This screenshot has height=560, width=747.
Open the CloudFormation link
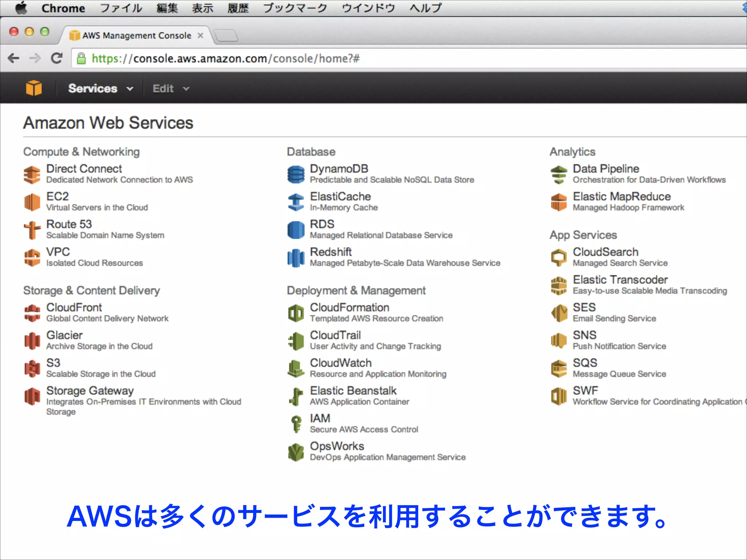349,307
